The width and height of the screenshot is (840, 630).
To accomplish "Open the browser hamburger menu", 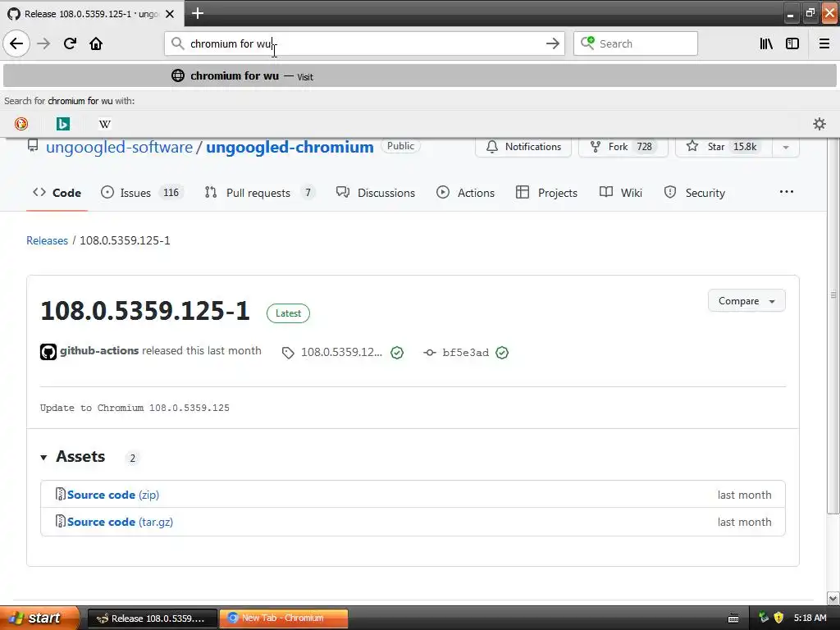I will (824, 43).
